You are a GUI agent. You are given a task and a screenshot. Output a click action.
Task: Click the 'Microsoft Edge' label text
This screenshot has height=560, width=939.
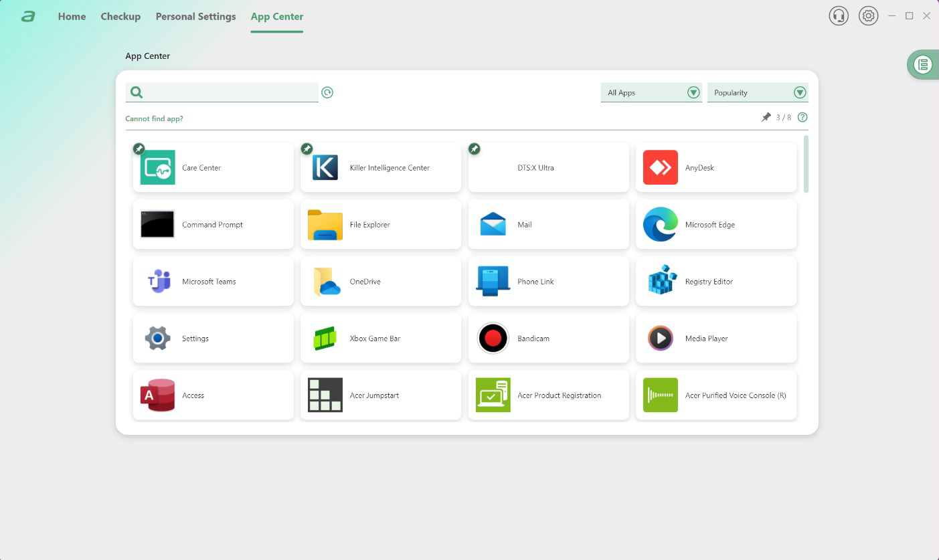[709, 225]
